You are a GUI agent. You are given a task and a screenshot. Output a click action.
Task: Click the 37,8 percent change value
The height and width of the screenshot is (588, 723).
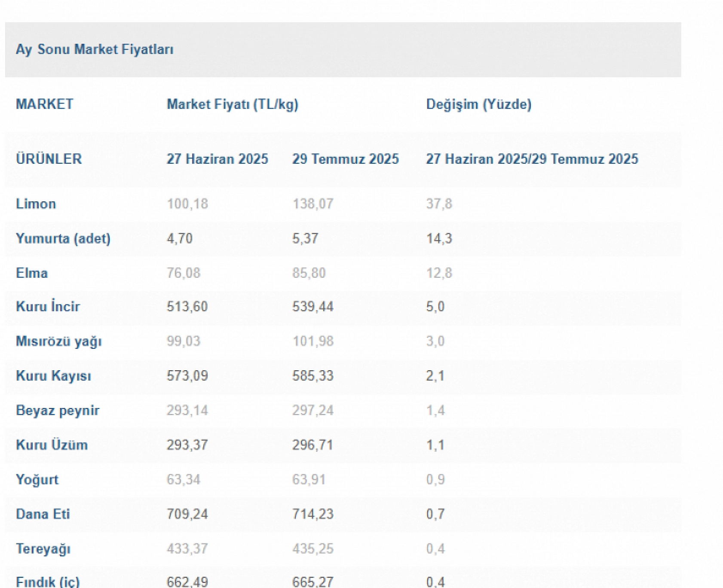(x=439, y=204)
